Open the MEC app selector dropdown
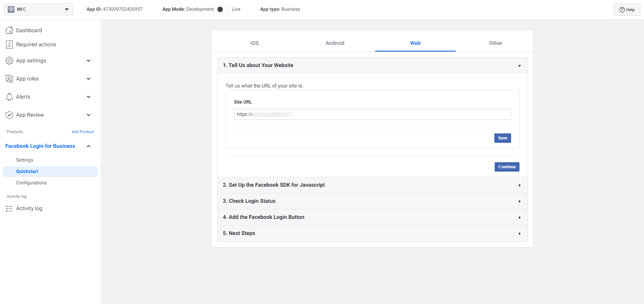644x304 pixels. 66,9
